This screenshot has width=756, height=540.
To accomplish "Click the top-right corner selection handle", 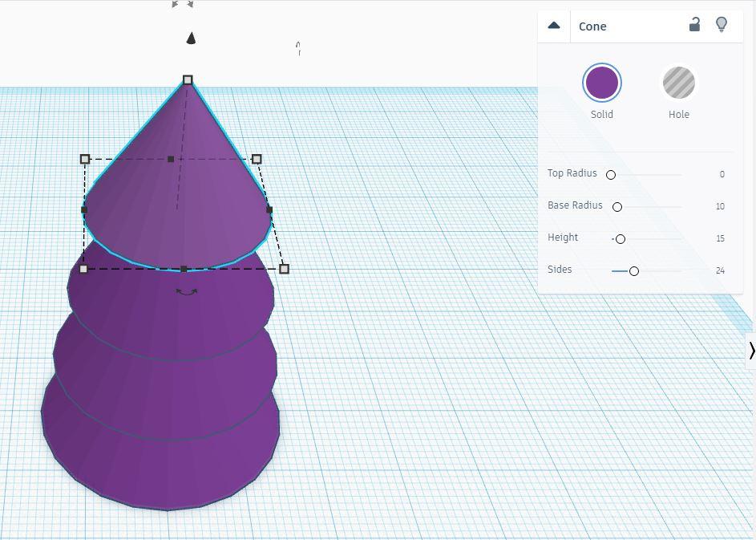I will [x=257, y=159].
